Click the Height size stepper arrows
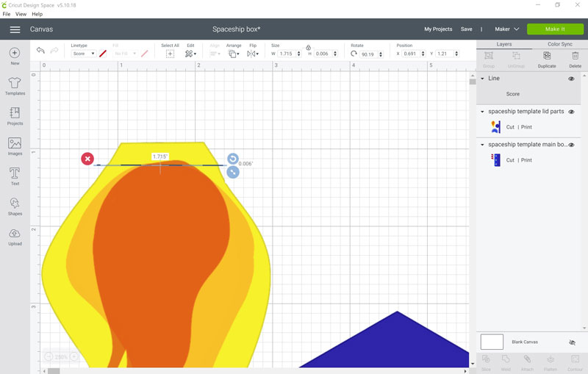 (x=335, y=54)
